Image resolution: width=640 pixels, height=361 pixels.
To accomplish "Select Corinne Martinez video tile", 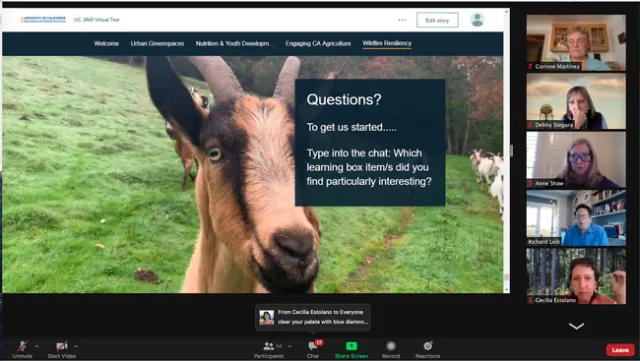I will 576,43.
